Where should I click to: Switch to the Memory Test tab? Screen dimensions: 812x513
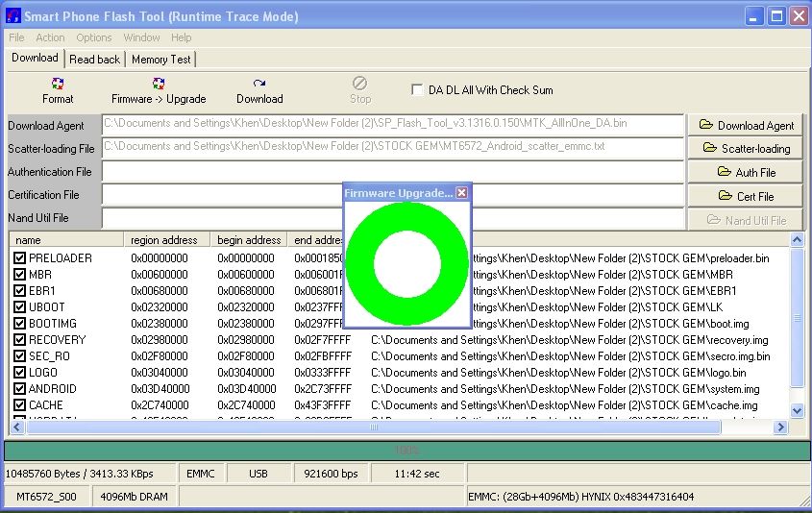161,60
